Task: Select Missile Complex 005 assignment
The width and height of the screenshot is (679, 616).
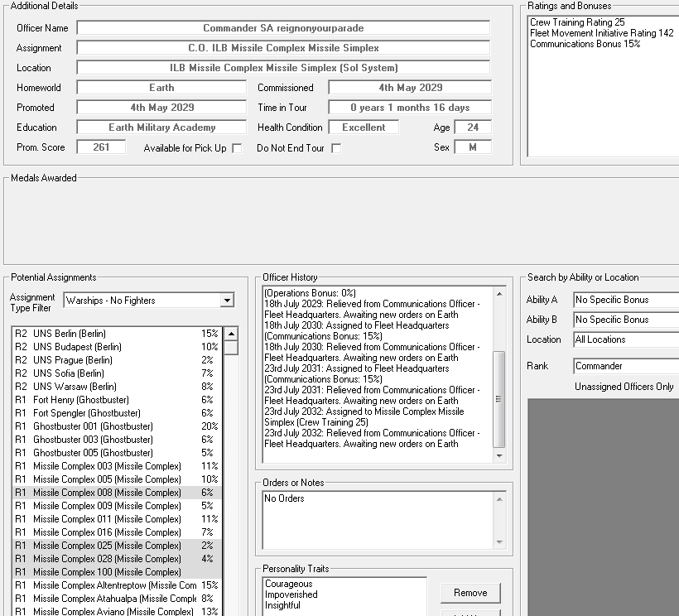Action: point(117,479)
